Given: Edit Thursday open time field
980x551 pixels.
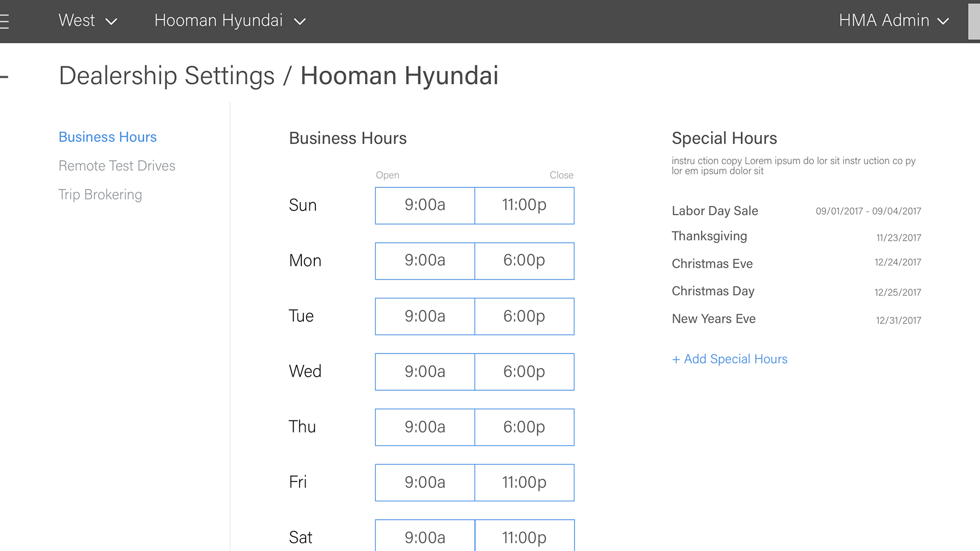Looking at the screenshot, I should (x=425, y=427).
